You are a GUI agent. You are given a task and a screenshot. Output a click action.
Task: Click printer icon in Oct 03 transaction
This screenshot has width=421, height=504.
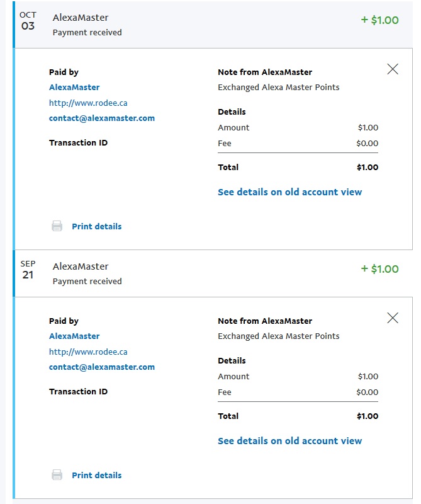(57, 226)
